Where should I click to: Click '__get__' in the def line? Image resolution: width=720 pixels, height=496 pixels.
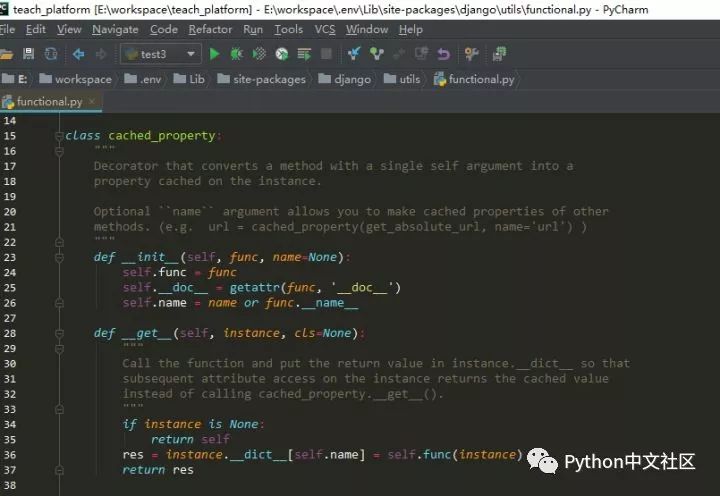click(x=146, y=333)
